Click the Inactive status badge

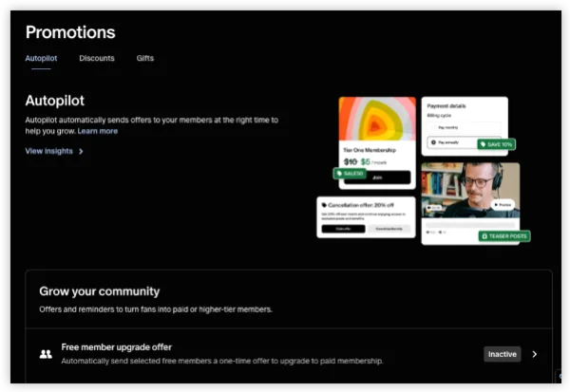tap(502, 354)
